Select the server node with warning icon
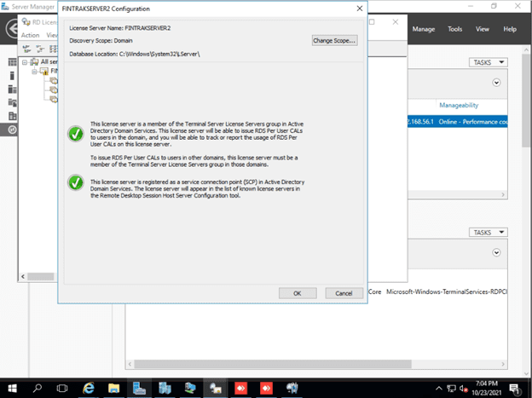Screen dimensions: 532x398 pyautogui.click(x=44, y=72)
